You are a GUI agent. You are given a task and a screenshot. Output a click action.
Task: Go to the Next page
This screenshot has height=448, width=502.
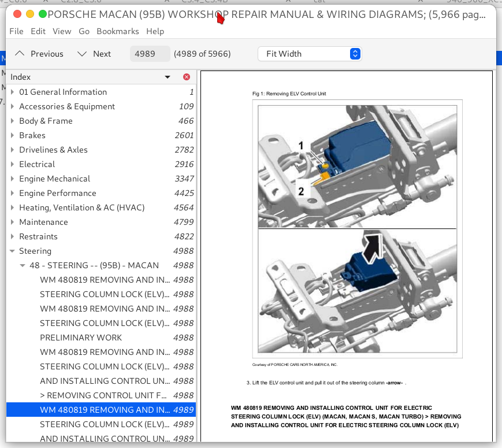94,54
